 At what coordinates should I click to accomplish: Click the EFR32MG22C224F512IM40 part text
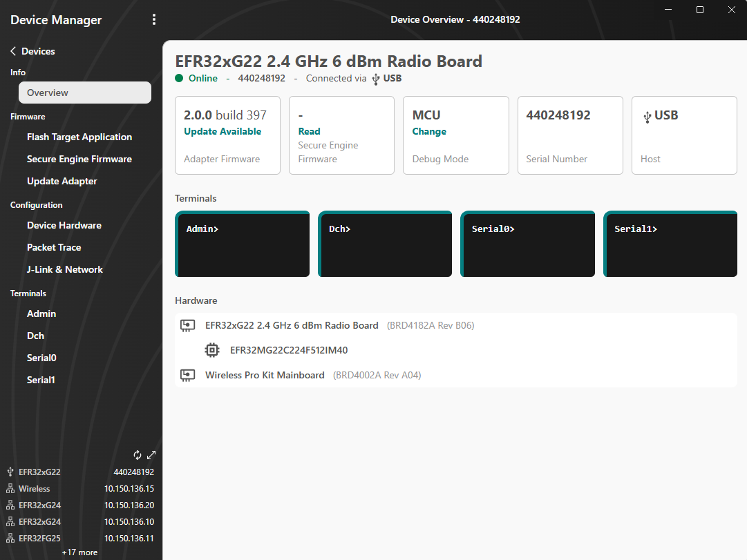[x=289, y=350]
